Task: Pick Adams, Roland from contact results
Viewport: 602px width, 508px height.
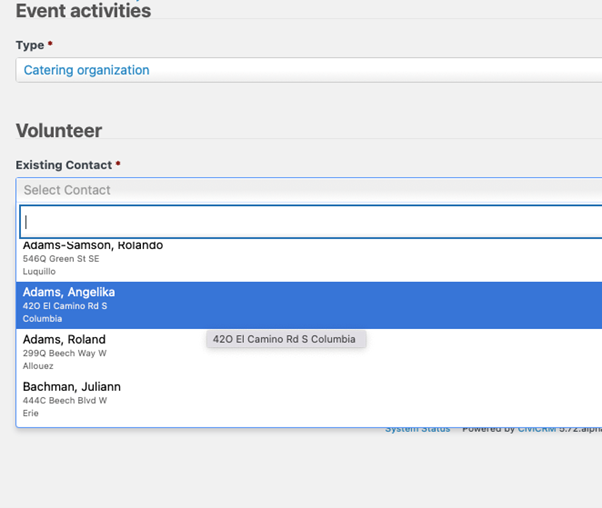Action: (x=64, y=339)
